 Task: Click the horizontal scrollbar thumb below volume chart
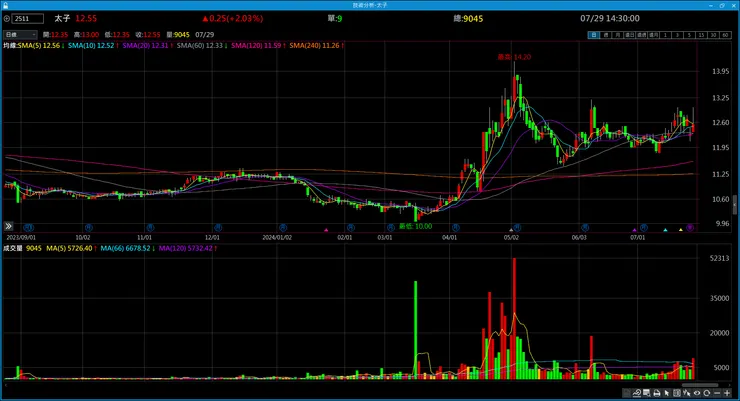tap(699, 385)
